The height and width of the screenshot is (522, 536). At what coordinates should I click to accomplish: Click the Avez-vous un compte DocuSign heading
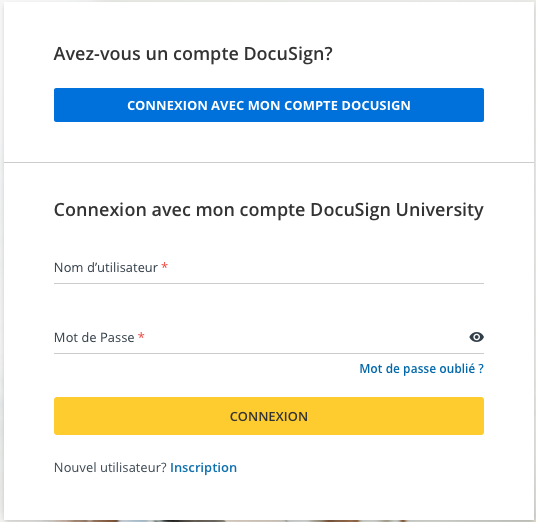click(x=193, y=54)
